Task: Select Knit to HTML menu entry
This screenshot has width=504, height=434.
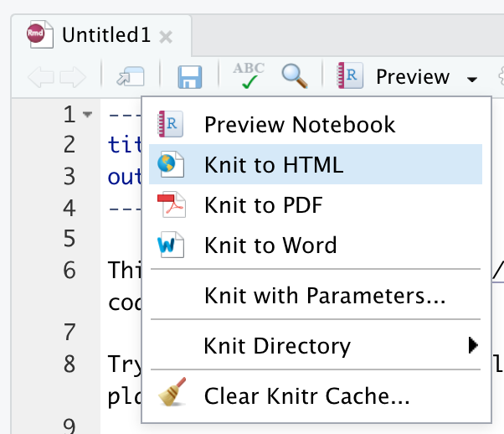Action: [316, 164]
